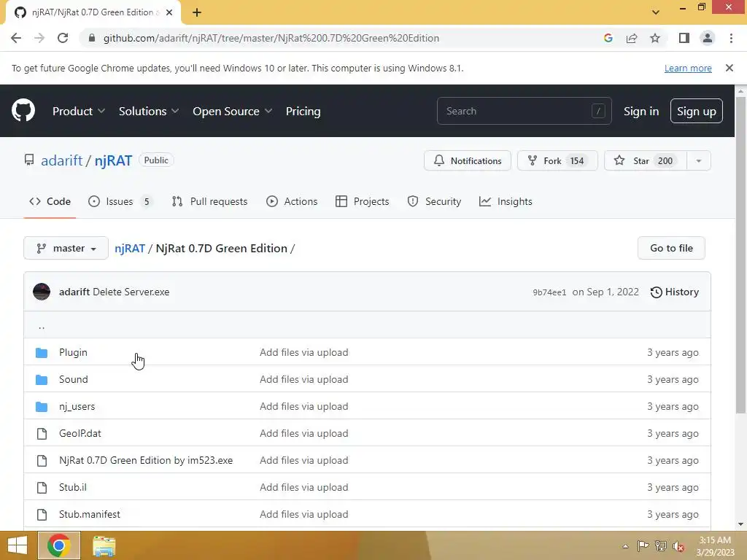Click the Stub.manifest file icon
The image size is (747, 560).
pos(42,514)
